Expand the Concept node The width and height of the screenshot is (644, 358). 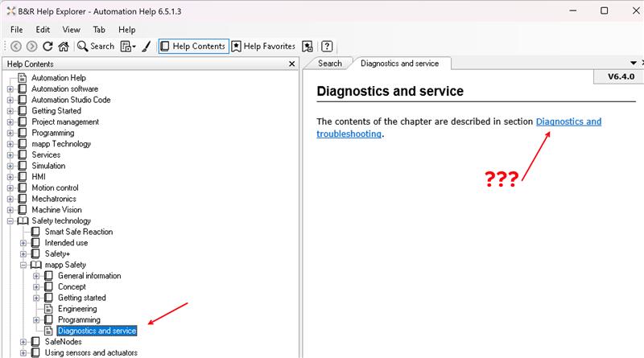tap(36, 287)
